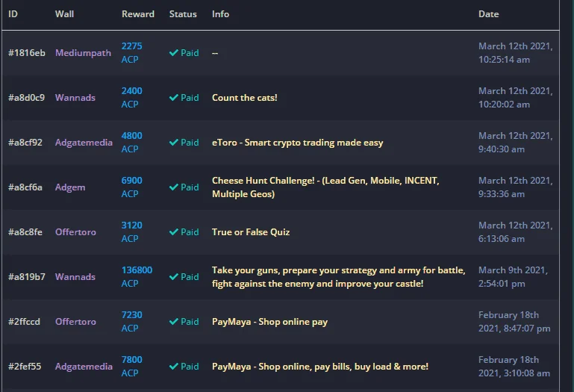This screenshot has width=574, height=392.
Task: Click the 136800 ACP reward value
Action: [137, 276]
